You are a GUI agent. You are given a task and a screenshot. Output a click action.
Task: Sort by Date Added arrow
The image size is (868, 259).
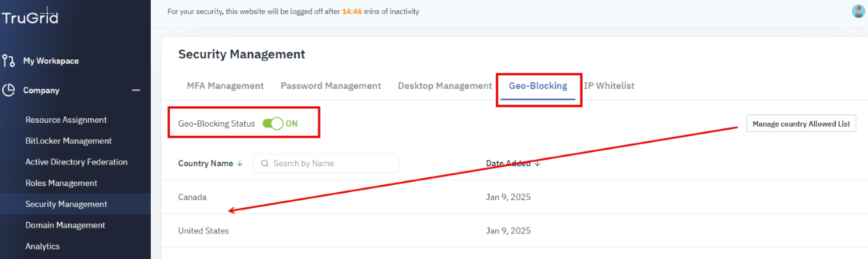tap(537, 163)
